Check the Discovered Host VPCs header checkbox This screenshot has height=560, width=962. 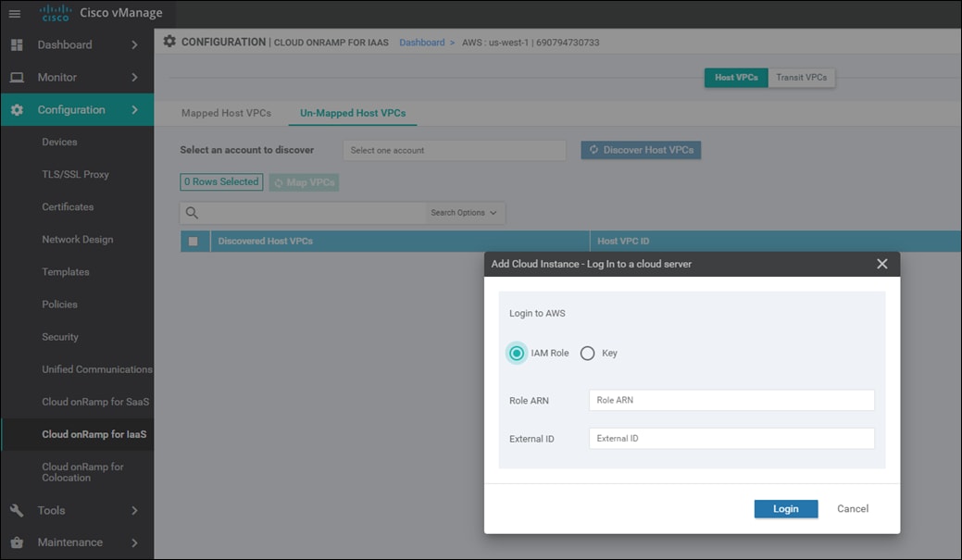pos(194,241)
